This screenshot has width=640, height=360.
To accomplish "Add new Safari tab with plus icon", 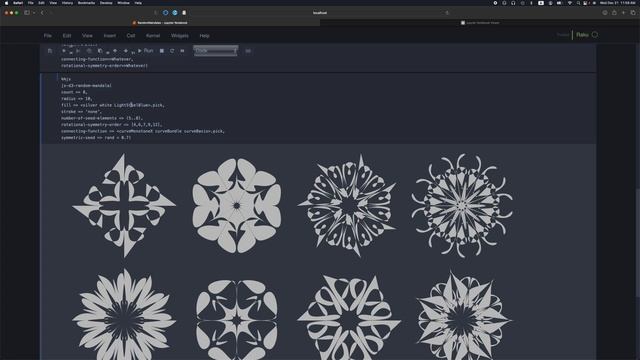I will [x=623, y=13].
